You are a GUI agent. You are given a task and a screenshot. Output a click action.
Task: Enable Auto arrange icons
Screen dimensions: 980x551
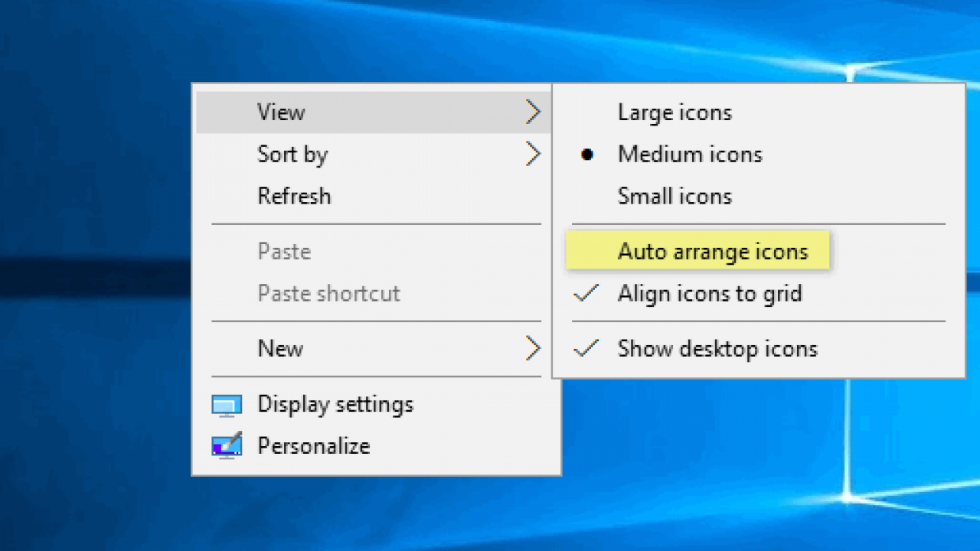[758, 252]
